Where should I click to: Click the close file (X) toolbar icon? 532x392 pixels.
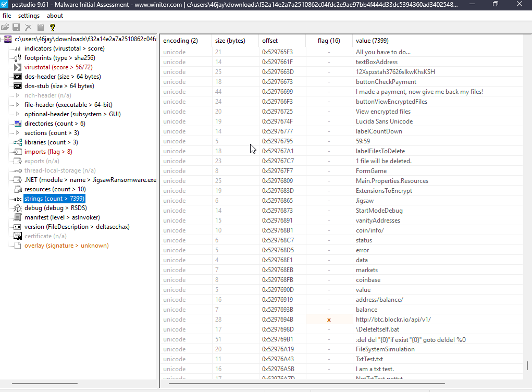pos(29,28)
